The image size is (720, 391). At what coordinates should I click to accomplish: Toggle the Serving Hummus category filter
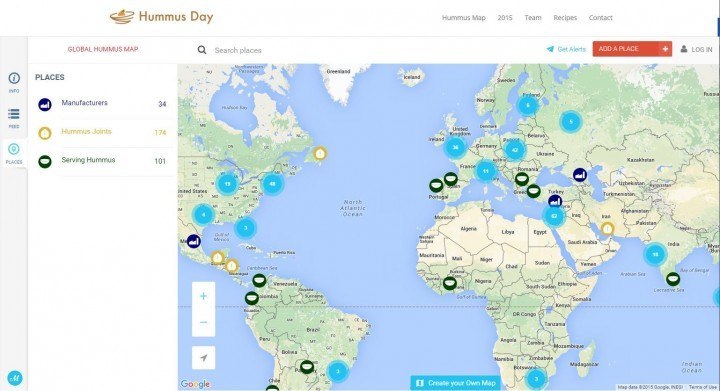tap(102, 161)
